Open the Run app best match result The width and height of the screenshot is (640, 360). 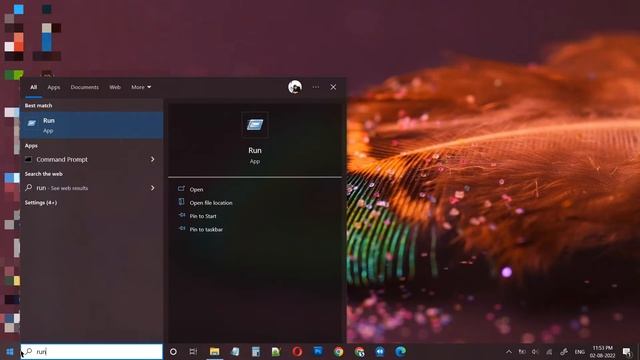pos(92,125)
